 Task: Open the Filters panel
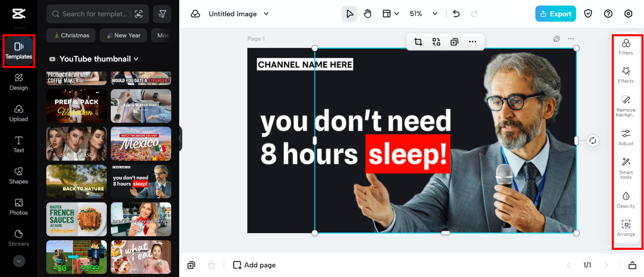tap(626, 46)
